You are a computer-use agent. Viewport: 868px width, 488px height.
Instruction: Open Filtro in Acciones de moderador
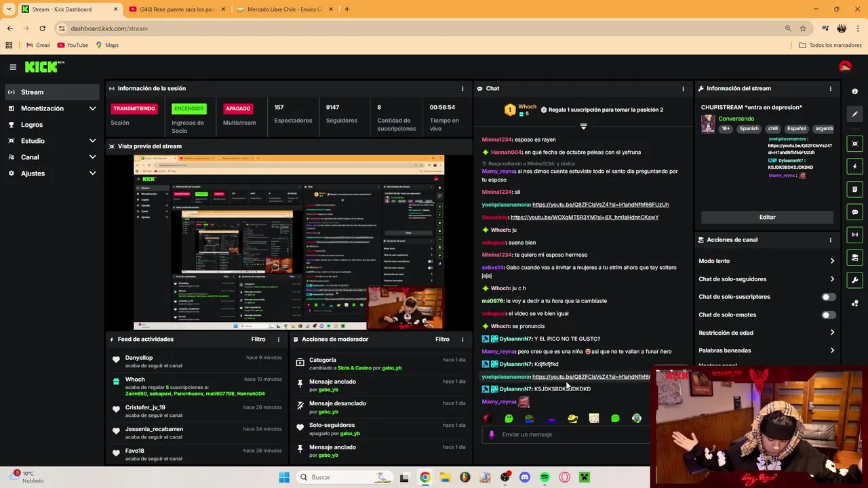click(x=442, y=340)
